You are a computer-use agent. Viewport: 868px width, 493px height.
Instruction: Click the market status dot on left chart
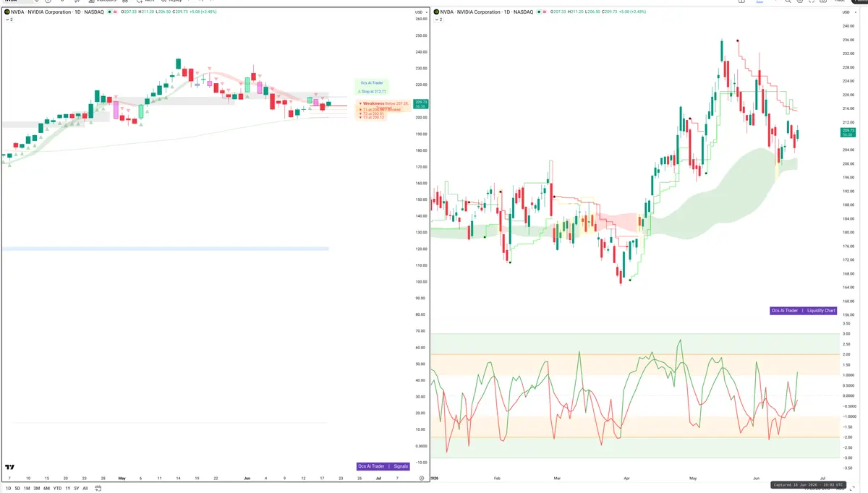pos(111,12)
